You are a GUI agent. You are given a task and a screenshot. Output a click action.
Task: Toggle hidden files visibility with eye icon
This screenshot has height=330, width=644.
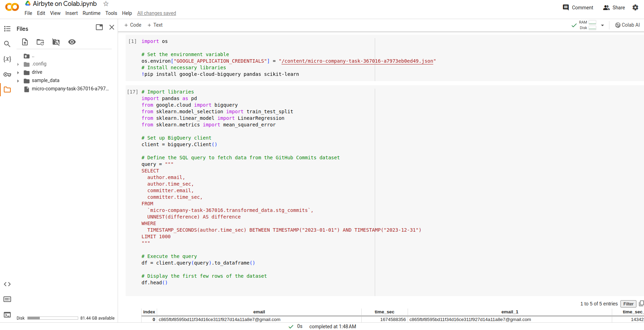(72, 42)
